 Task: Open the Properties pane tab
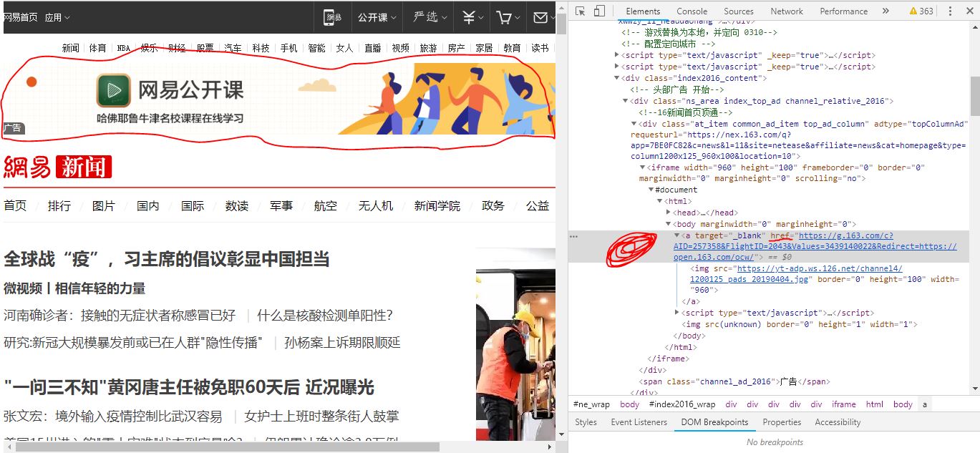tap(782, 422)
